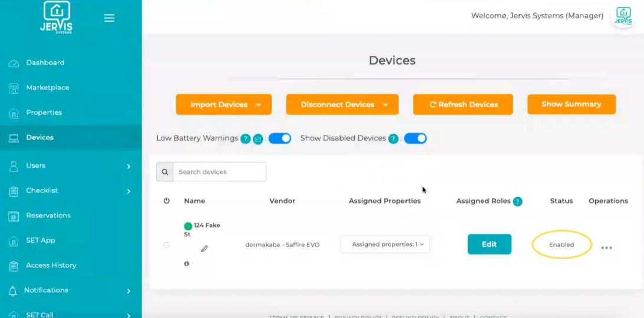644x318 pixels.
Task: Click the Show Summary button
Action: (572, 104)
